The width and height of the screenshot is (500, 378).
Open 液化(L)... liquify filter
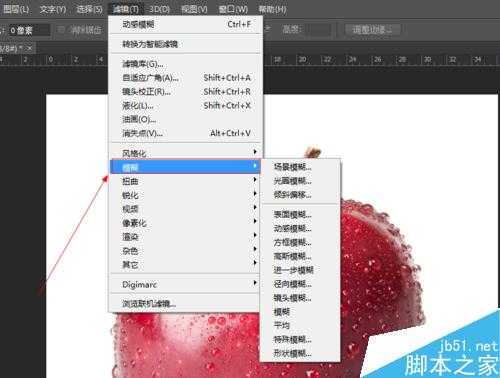pos(186,106)
